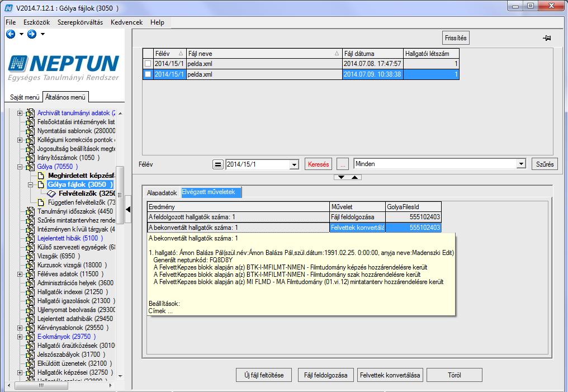Click the forward navigation arrow icon
This screenshot has height=392, width=568.
point(32,34)
